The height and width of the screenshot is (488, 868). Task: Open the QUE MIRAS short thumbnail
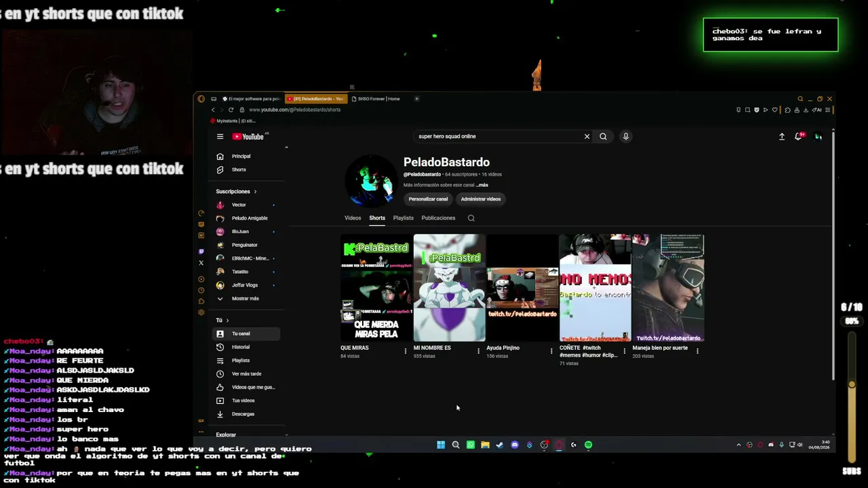(x=376, y=288)
